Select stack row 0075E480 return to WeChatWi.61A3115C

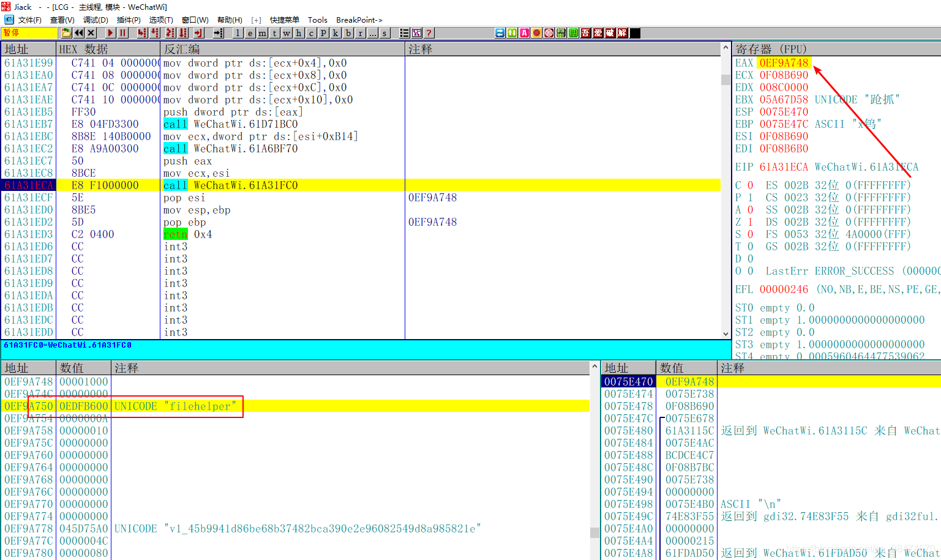[x=771, y=430]
